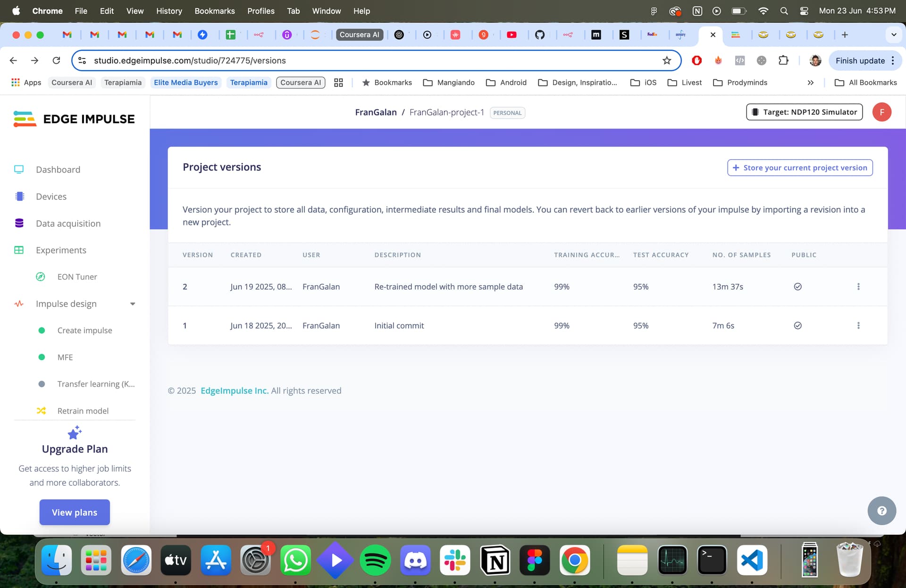This screenshot has height=588, width=906.
Task: Click the EdgeImpulse Inc. footer link
Action: (x=235, y=390)
